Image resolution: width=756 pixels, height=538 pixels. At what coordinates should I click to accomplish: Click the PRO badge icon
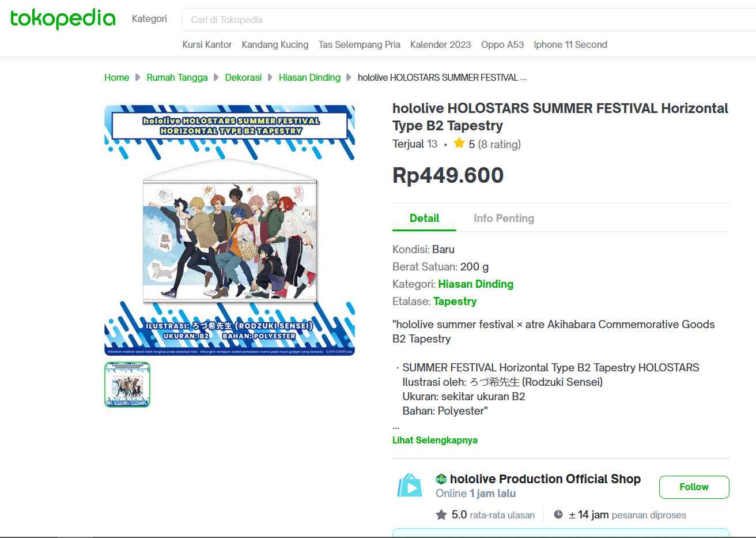coord(441,479)
